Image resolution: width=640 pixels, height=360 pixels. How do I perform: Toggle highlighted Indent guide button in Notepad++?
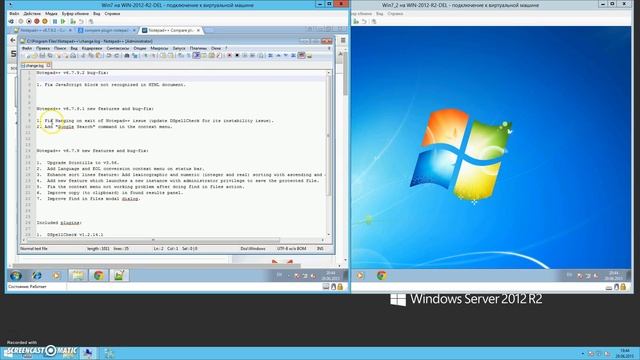[x=196, y=55]
